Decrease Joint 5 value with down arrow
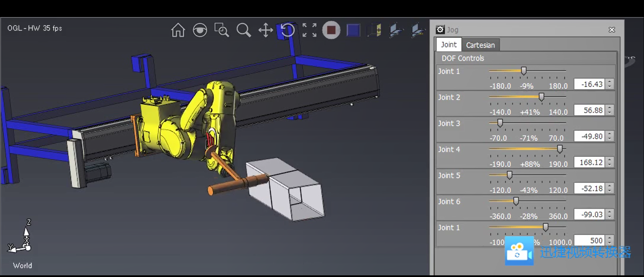 tap(610, 191)
